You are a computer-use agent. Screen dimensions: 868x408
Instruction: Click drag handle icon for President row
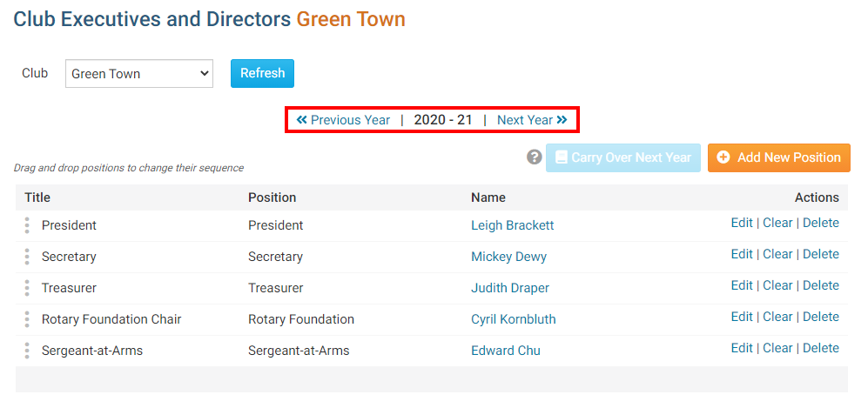tap(27, 225)
